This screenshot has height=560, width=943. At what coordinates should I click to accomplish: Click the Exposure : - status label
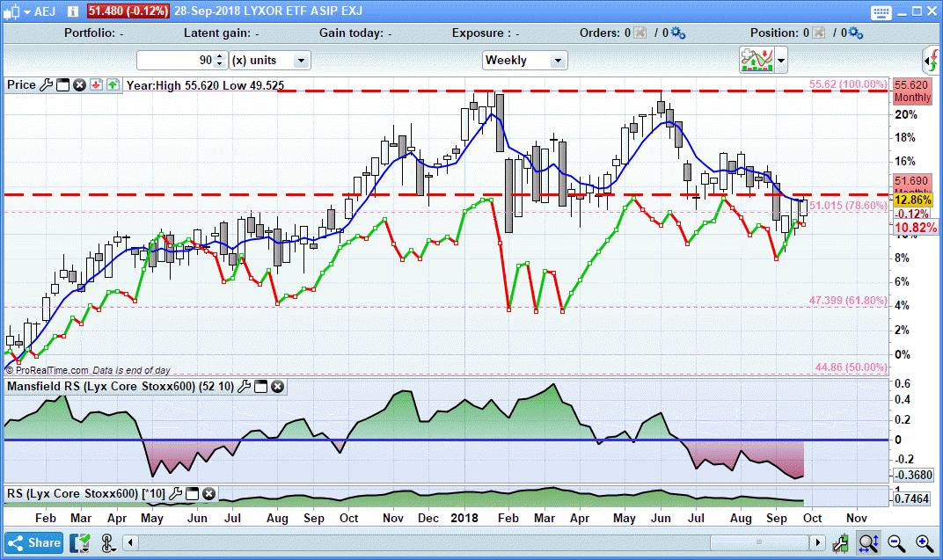coord(486,33)
